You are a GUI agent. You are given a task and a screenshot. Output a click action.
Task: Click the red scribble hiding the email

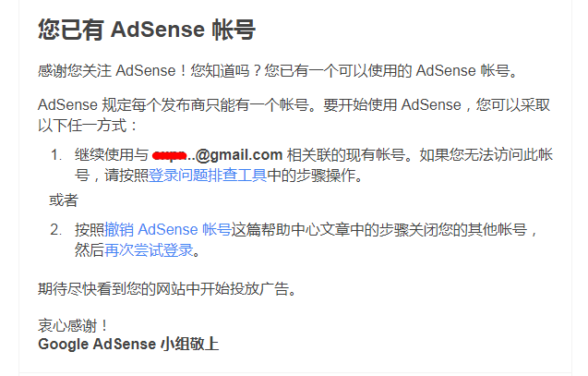[x=171, y=153]
